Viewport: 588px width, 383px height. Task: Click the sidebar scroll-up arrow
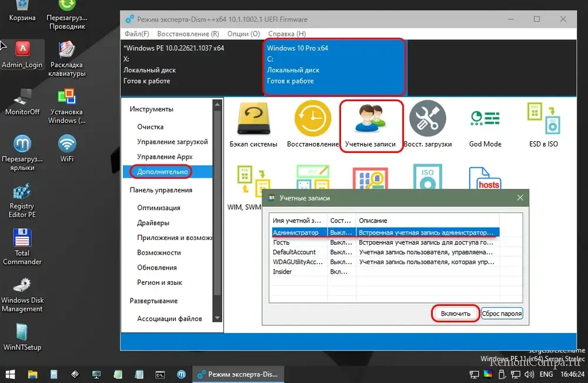[217, 105]
